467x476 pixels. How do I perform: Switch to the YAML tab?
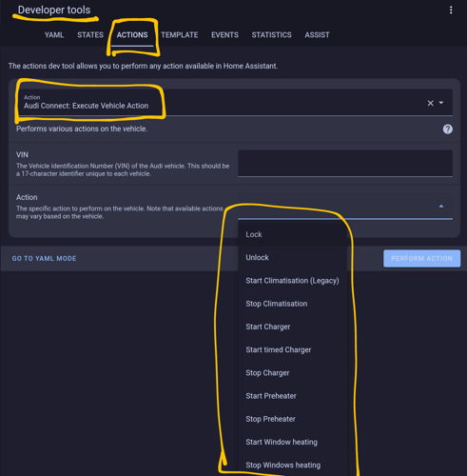(x=54, y=35)
